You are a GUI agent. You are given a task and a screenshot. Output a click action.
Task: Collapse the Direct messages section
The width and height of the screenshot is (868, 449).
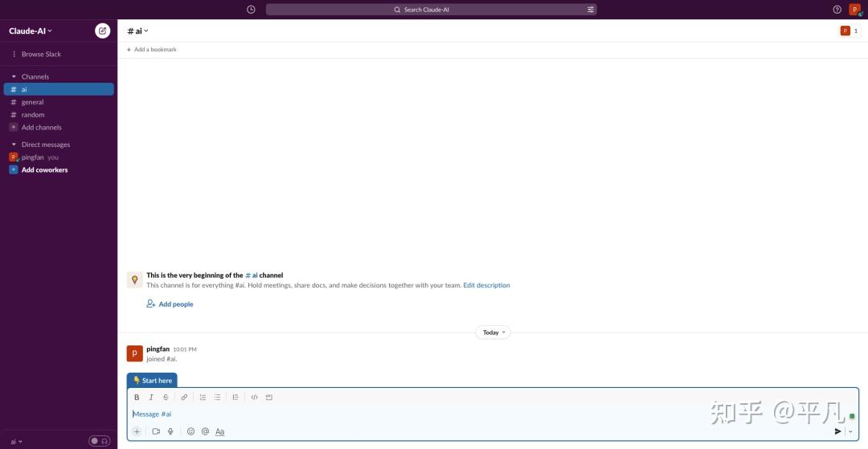coord(14,145)
